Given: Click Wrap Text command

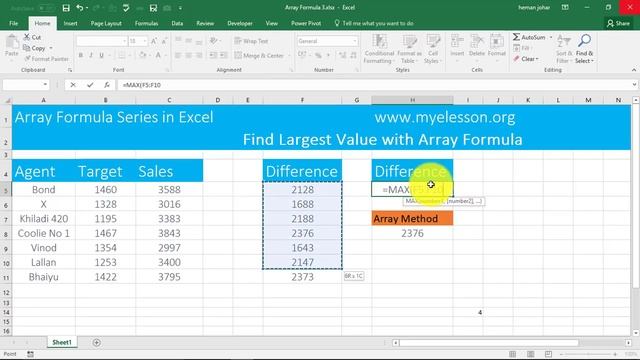Looking at the screenshot, I should 251,41.
